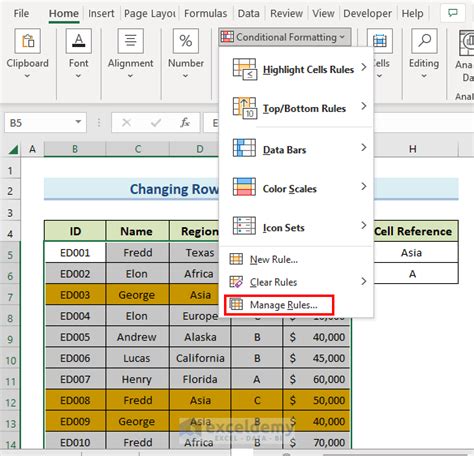Switch to the Formulas tab
The height and width of the screenshot is (456, 474).
206,14
